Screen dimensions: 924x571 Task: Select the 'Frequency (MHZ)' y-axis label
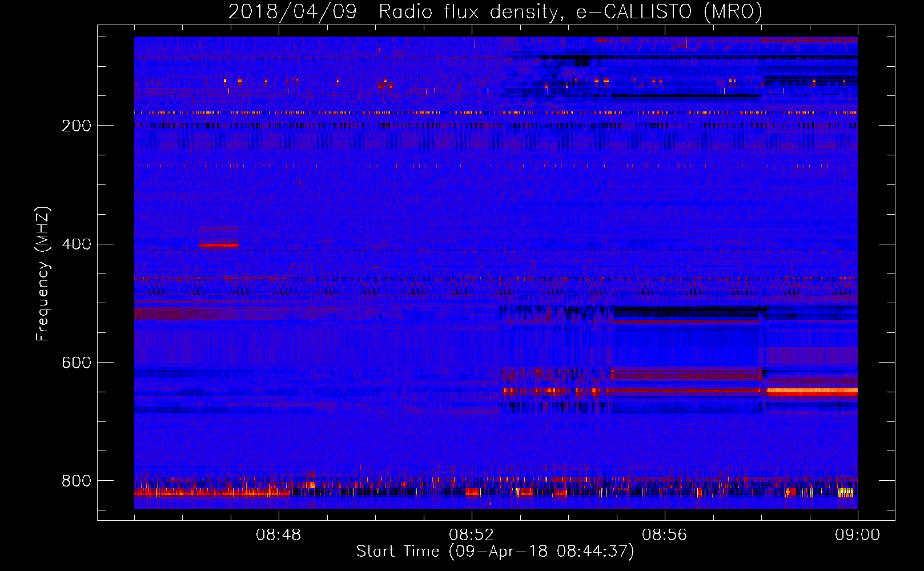tap(43, 274)
